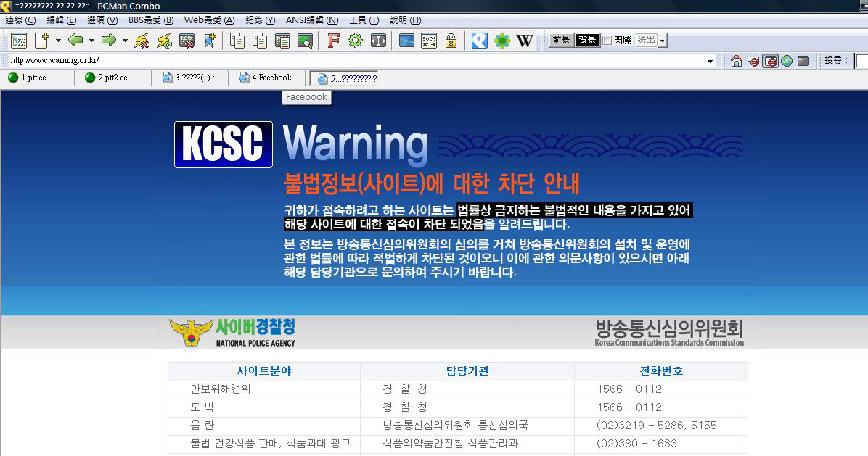Open the new connection dropdown arrow

tap(58, 41)
